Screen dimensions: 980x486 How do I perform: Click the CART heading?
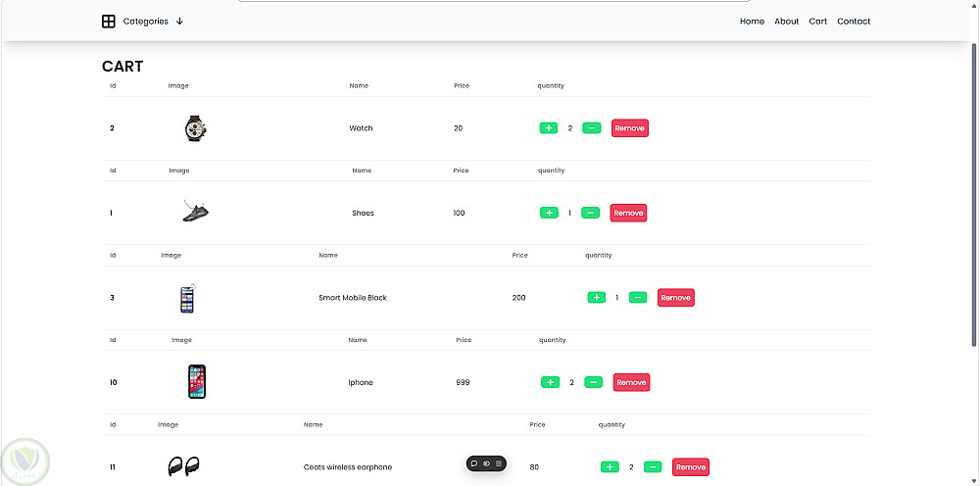click(122, 67)
